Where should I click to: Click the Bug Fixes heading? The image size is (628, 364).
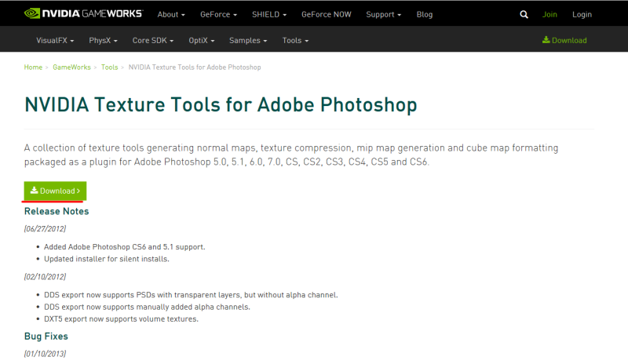coord(46,337)
